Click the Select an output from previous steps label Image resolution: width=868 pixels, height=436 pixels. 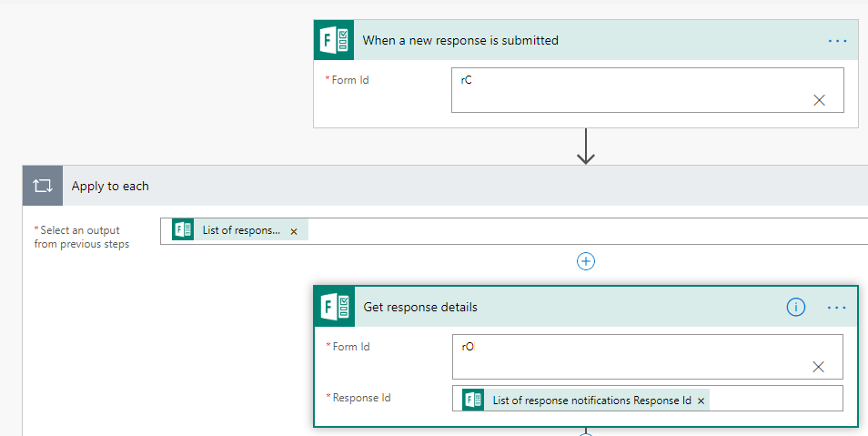(x=81, y=237)
